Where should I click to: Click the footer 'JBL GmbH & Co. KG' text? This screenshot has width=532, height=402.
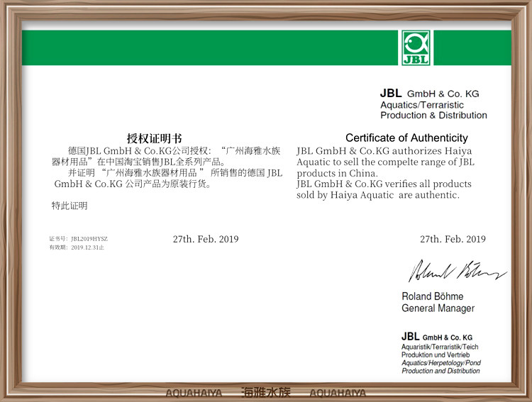[x=437, y=337]
